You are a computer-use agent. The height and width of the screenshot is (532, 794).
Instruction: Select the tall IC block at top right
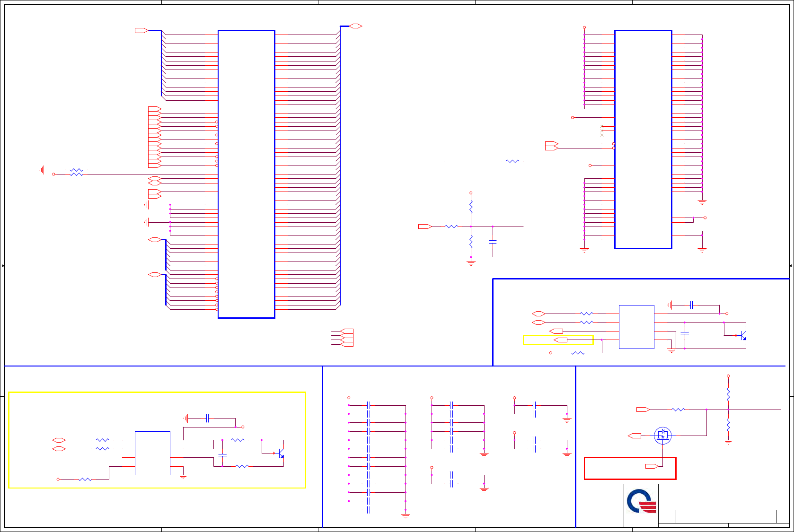click(x=643, y=139)
